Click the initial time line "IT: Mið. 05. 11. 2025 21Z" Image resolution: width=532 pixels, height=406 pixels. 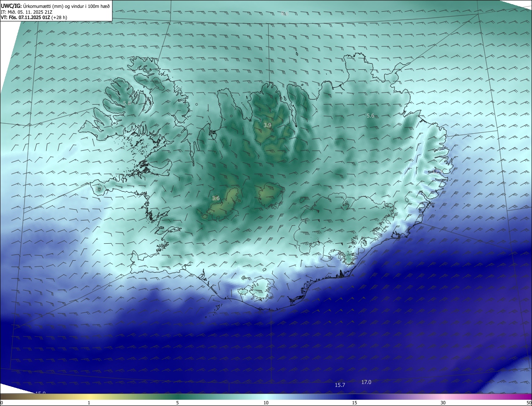point(27,12)
